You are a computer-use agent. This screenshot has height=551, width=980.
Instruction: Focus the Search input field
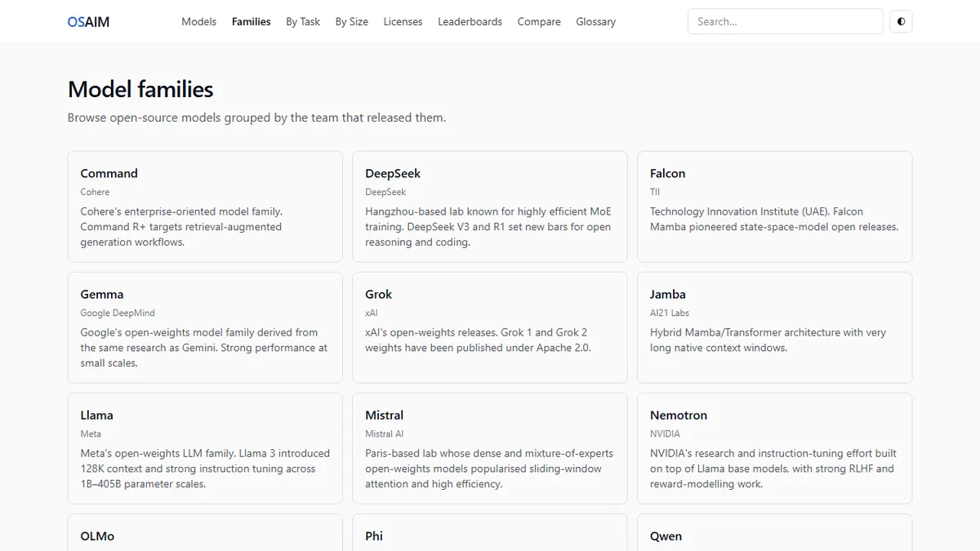tap(785, 21)
